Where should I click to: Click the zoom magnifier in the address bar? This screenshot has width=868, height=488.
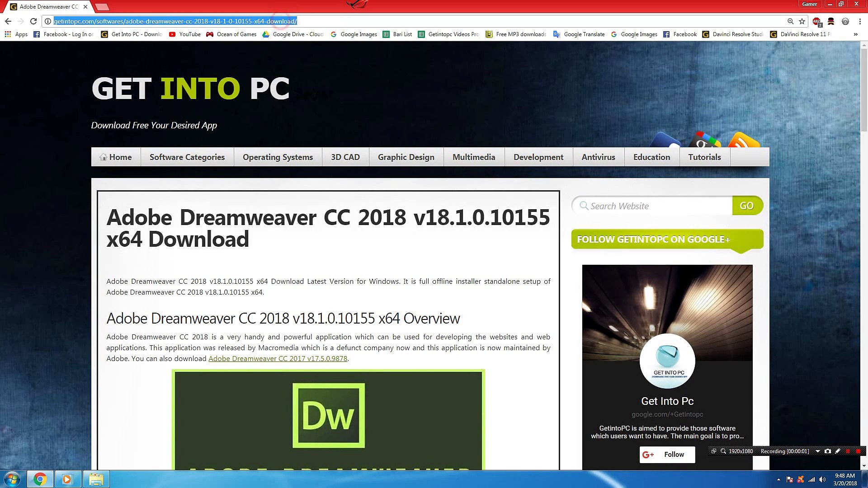[790, 21]
